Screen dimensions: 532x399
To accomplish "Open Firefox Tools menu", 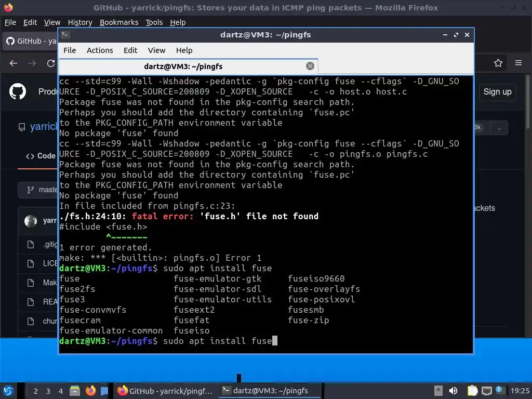I will pos(154,22).
